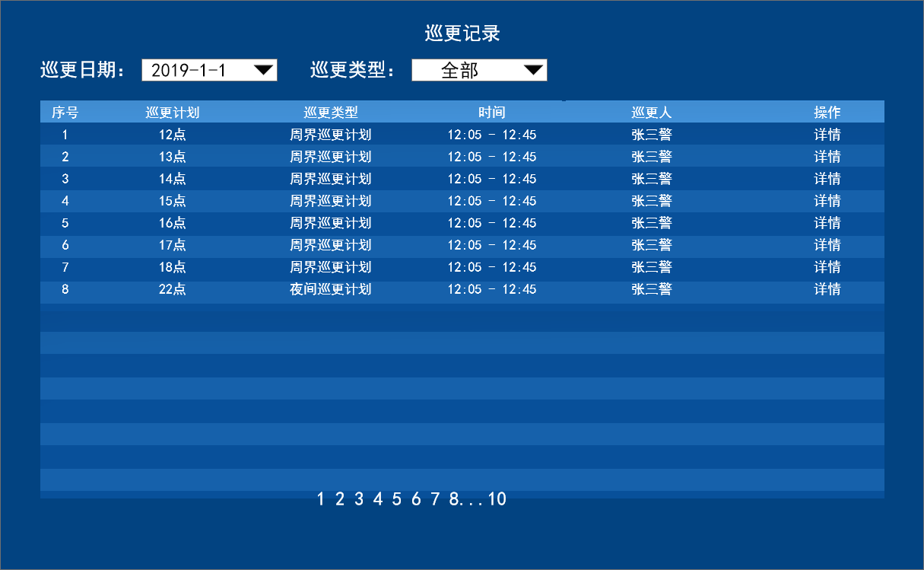Navigate to page 8 of records
Screen dimensions: 924x570
[x=453, y=499]
